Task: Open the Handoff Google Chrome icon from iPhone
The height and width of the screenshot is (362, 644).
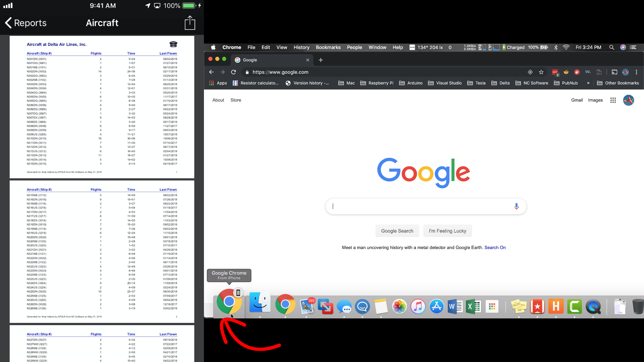Action: click(229, 301)
